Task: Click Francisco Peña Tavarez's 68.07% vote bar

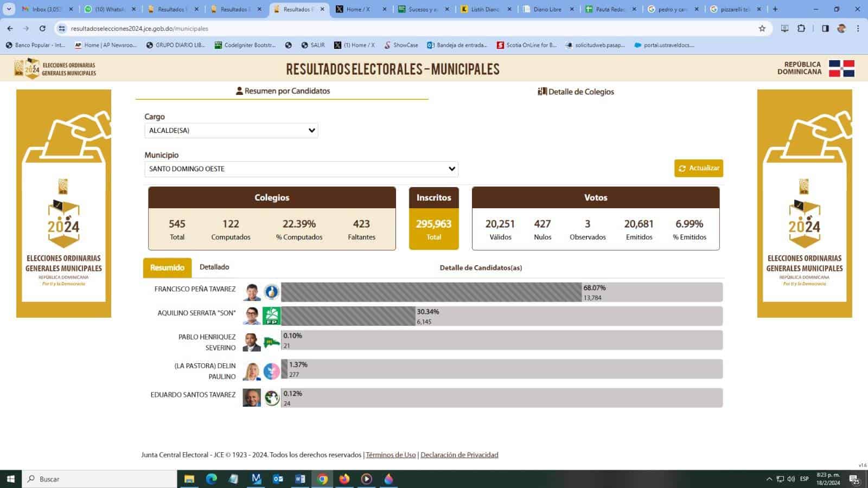Action: tap(431, 292)
